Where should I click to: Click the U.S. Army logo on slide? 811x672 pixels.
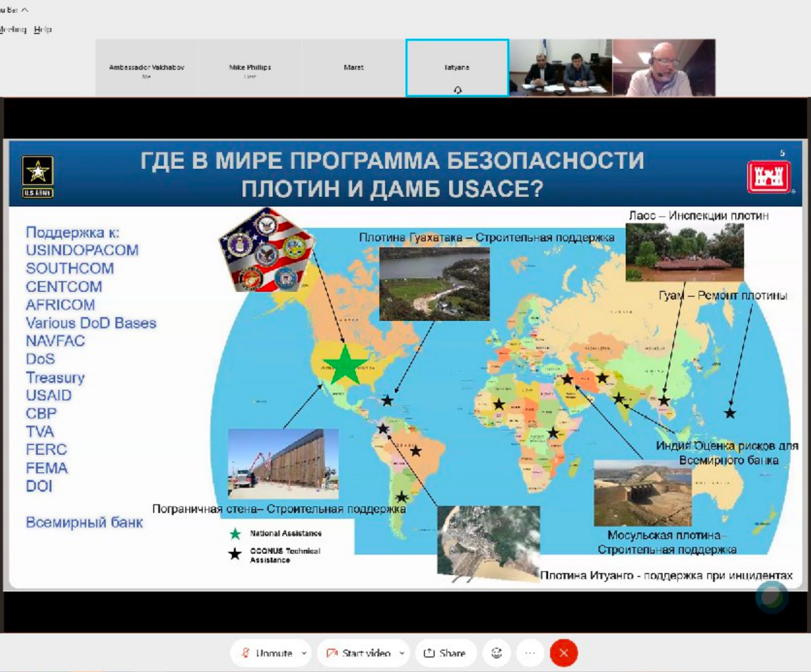[x=37, y=176]
